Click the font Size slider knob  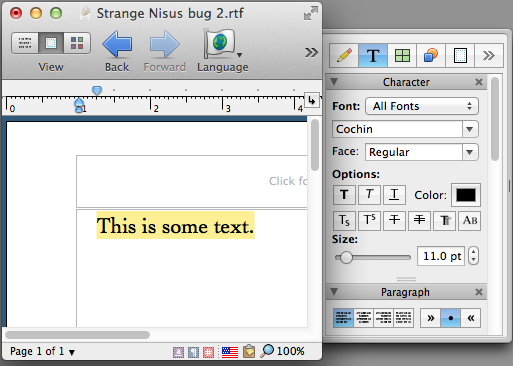pyautogui.click(x=346, y=257)
